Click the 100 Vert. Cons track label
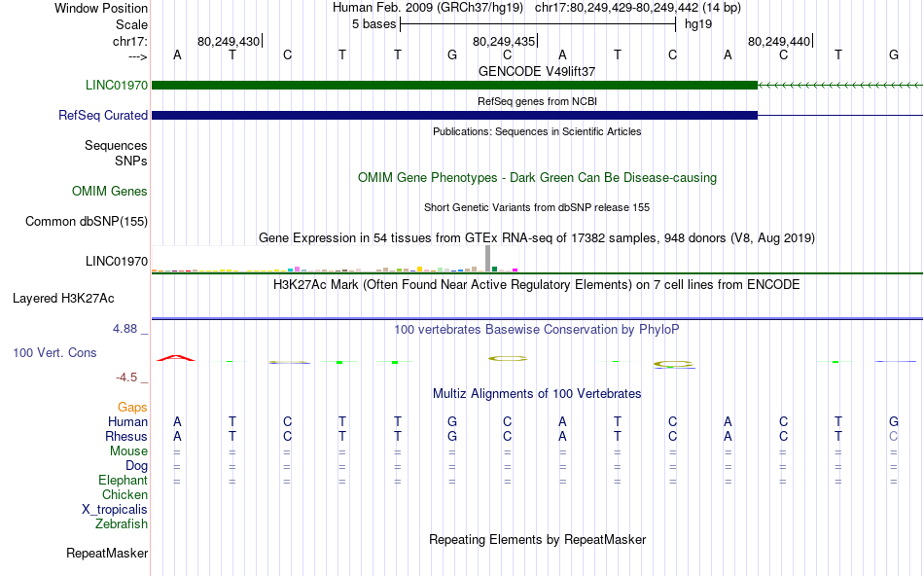The image size is (924, 576). click(x=54, y=352)
